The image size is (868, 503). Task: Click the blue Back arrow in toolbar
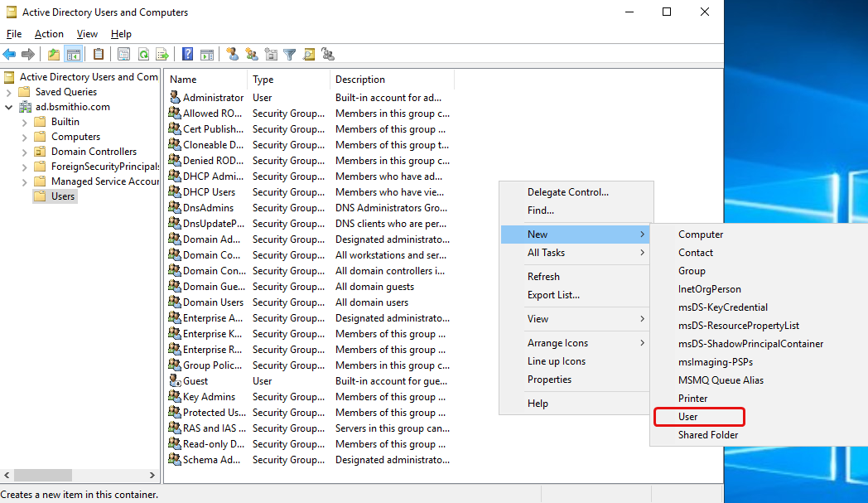coord(9,55)
